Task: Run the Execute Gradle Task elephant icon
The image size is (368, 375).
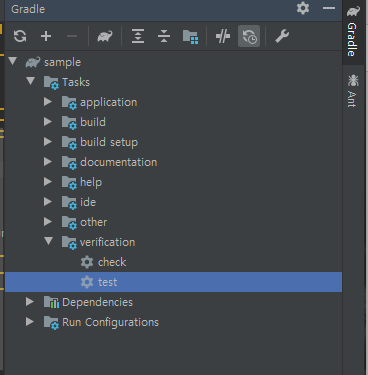Action: 105,36
